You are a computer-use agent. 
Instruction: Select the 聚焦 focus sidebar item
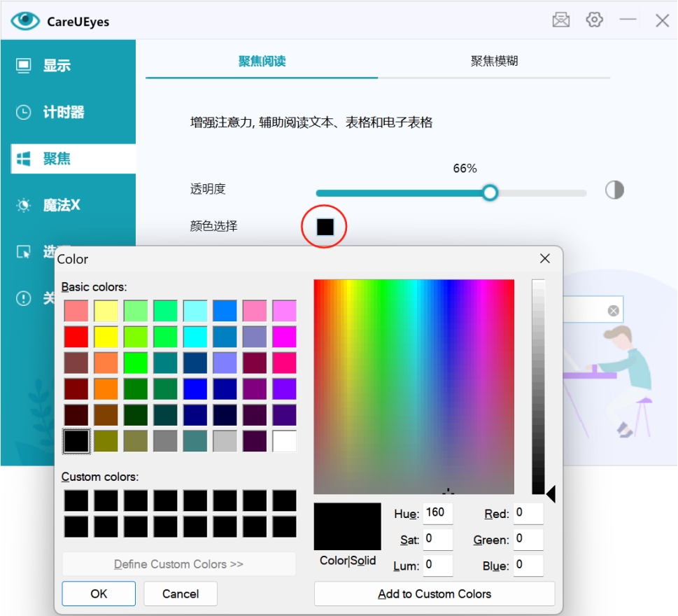coord(56,159)
